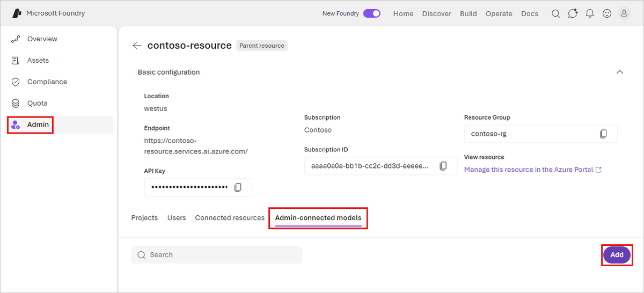Open the AI chat sparkle icon
Viewport: 644px width, 293px height.
pyautogui.click(x=573, y=13)
